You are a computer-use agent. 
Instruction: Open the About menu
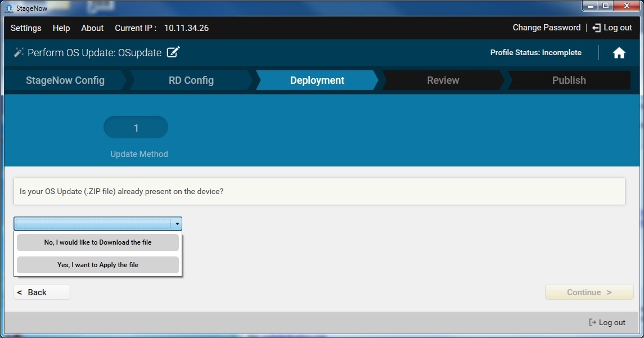(92, 28)
